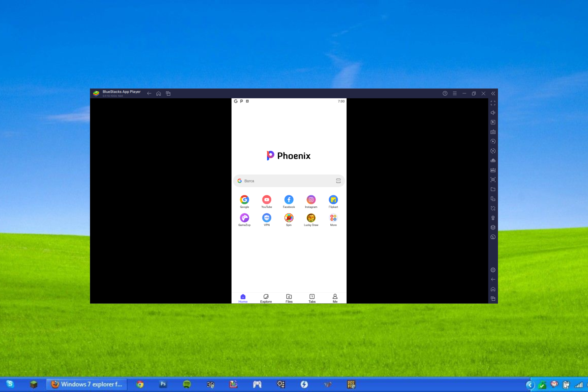Click sidebar bottom recent apps icon

[x=493, y=299]
